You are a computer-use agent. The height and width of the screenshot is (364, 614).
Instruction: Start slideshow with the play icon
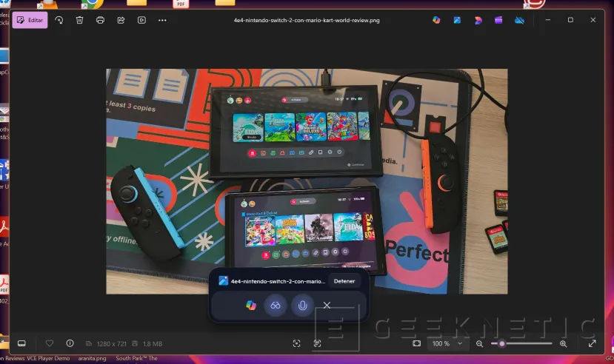coord(141,20)
